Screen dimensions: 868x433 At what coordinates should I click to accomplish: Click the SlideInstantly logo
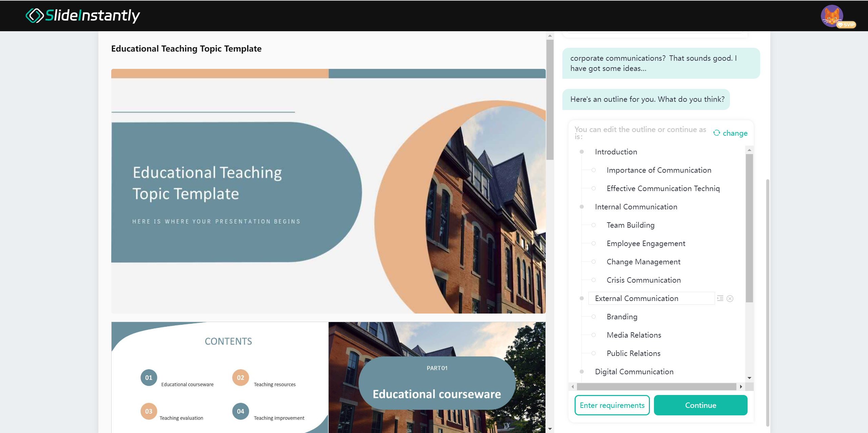coord(83,16)
